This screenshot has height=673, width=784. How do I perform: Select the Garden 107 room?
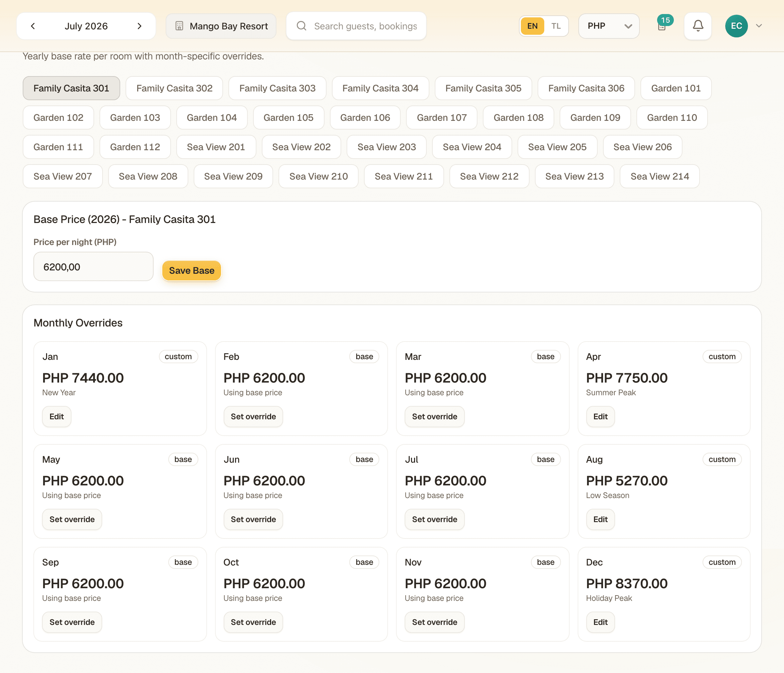click(x=441, y=118)
